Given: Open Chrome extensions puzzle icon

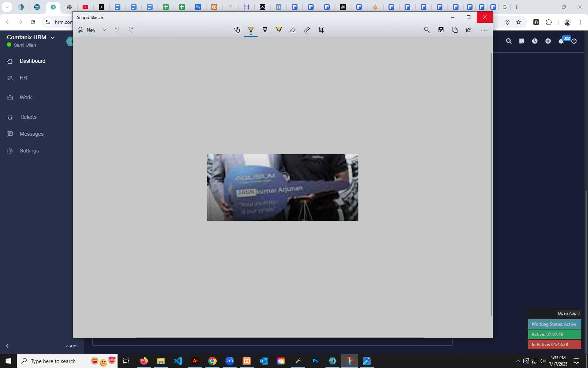Looking at the screenshot, I should 549,22.
